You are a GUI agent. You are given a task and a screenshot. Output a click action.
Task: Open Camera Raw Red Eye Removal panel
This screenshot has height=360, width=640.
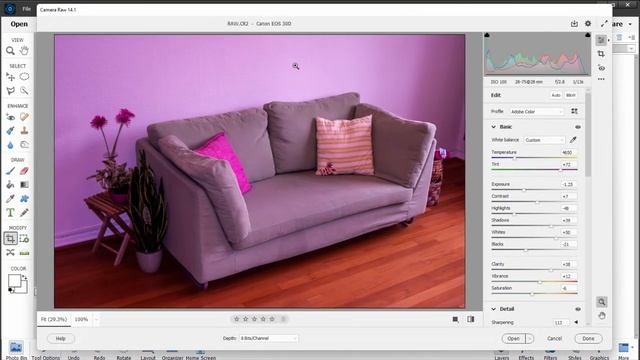(x=601, y=68)
